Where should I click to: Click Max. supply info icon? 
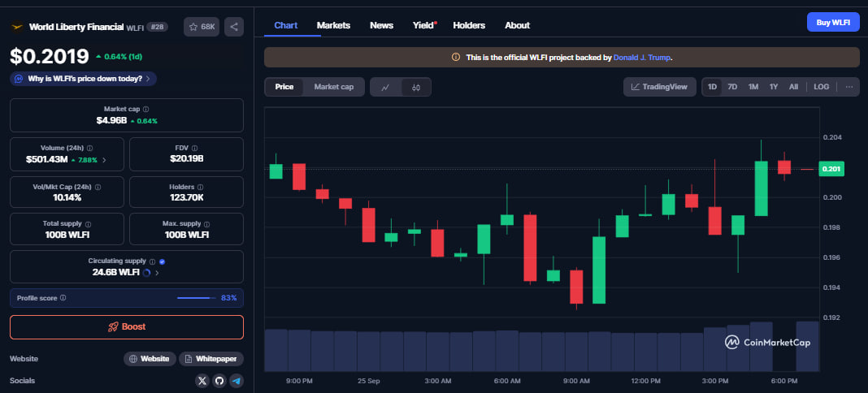pos(207,224)
